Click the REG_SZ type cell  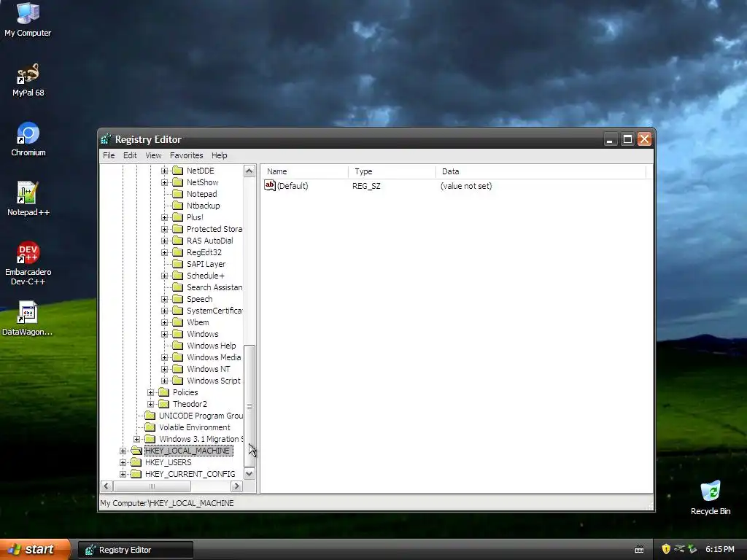[366, 186]
